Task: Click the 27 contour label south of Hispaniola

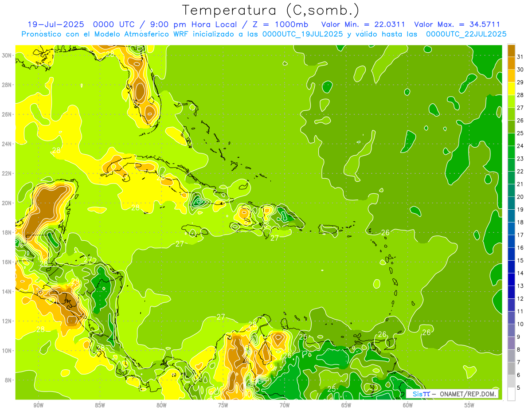Action: pos(275,238)
